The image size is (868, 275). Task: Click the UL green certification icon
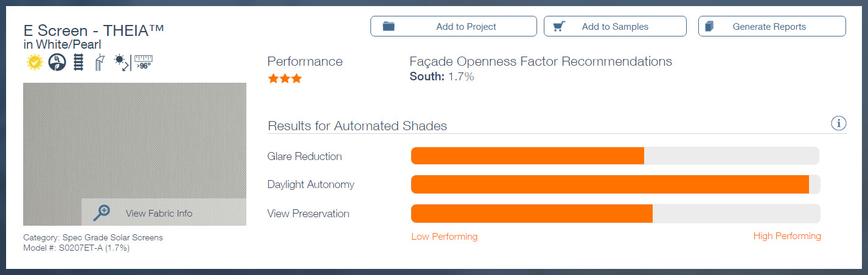tap(57, 62)
